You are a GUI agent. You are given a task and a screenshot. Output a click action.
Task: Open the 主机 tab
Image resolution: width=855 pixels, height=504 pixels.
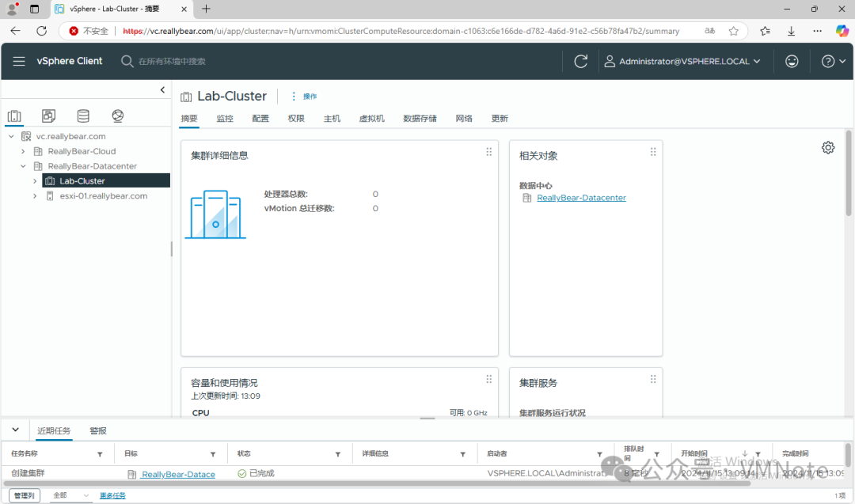[x=332, y=118]
